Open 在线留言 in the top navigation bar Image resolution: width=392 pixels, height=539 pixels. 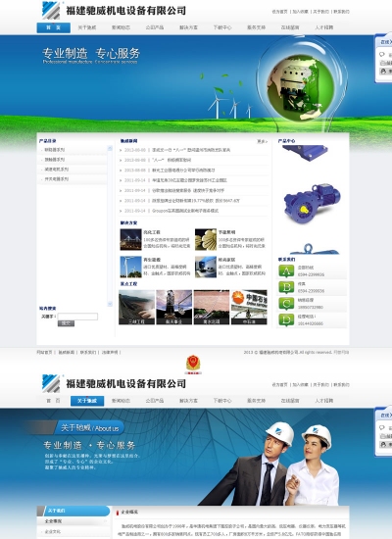coord(290,27)
